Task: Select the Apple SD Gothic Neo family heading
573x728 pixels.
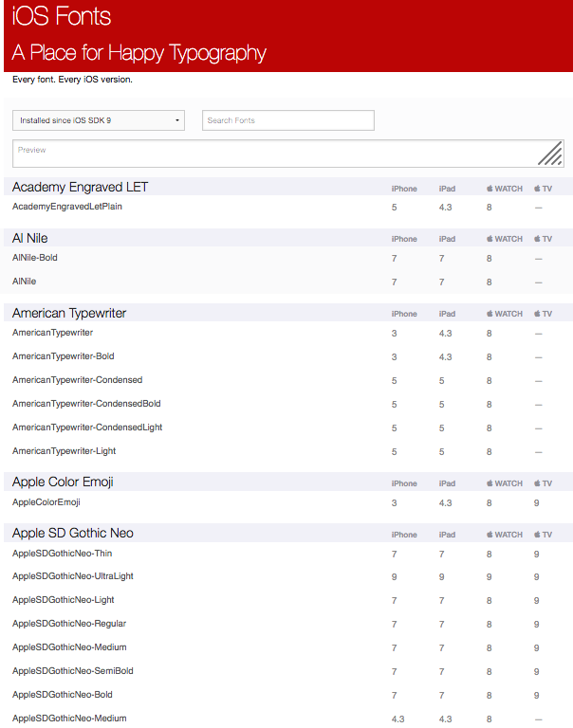Action: click(72, 533)
